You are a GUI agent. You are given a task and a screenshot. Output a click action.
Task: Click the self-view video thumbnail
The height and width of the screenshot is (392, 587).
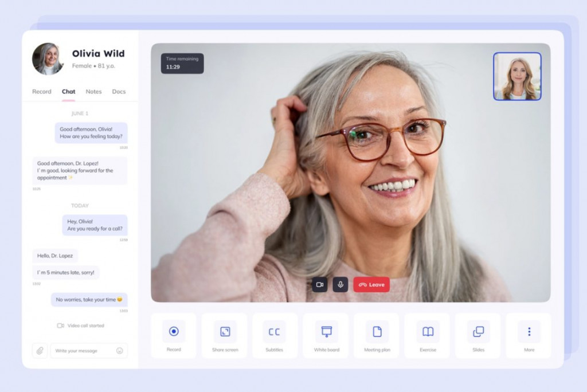[517, 76]
